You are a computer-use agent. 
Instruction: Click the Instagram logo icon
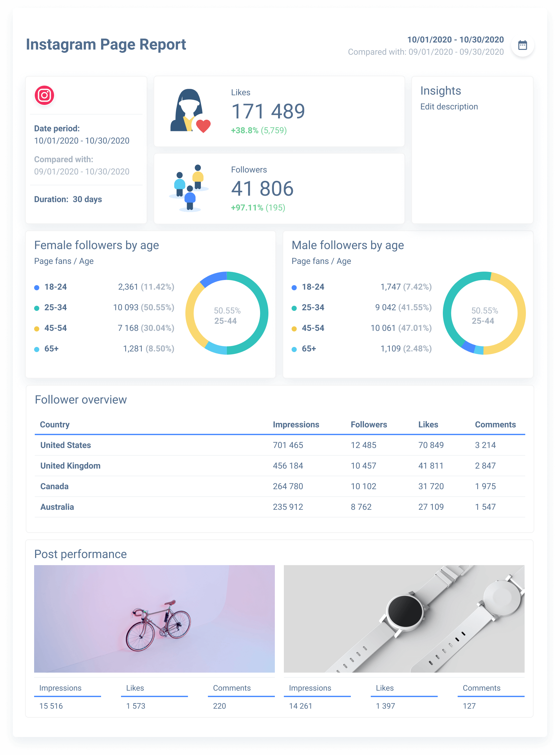point(44,95)
